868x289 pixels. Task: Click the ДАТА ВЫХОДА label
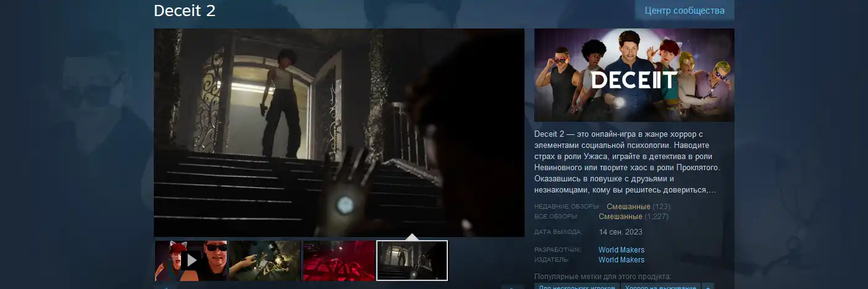558,232
